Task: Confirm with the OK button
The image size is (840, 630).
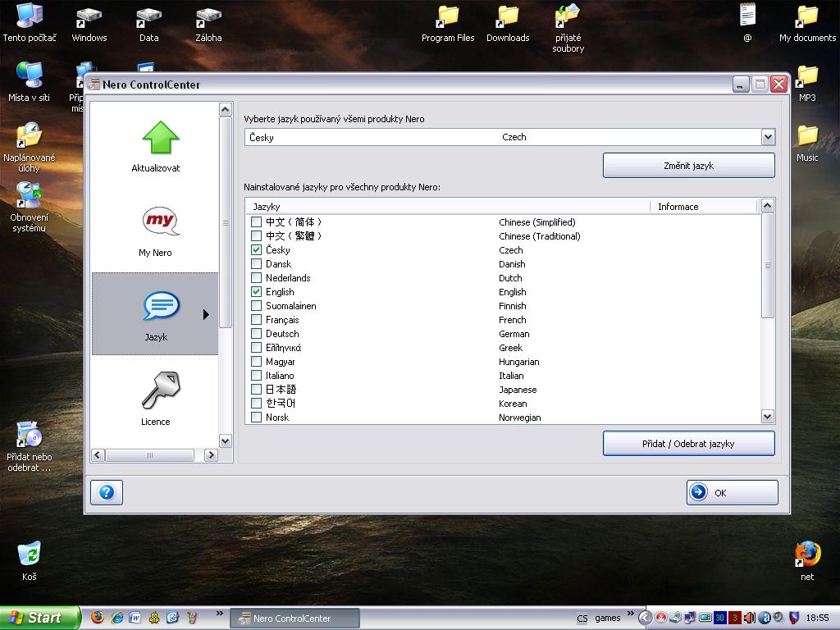Action: click(733, 492)
